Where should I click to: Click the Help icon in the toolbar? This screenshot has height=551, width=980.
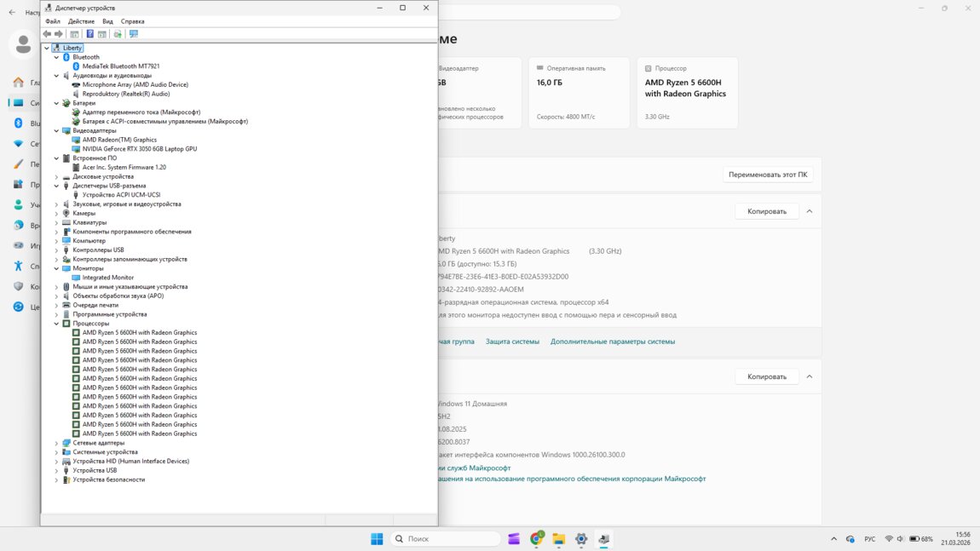coord(89,34)
